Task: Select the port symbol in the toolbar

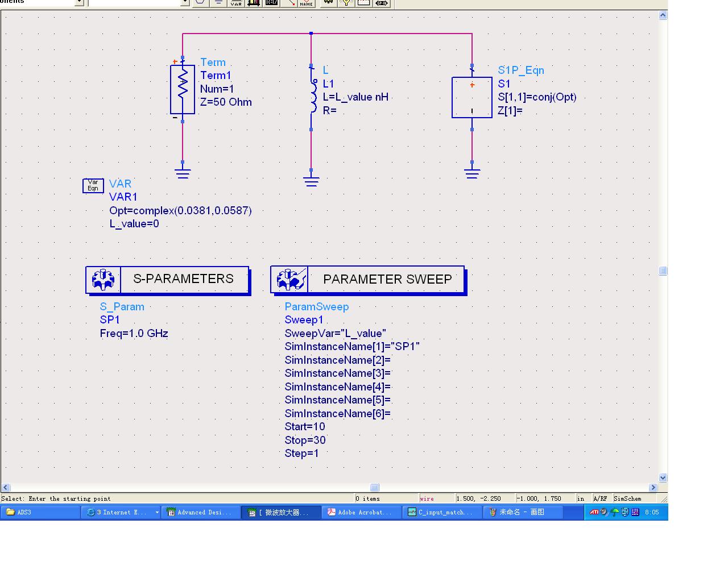Action: click(200, 3)
